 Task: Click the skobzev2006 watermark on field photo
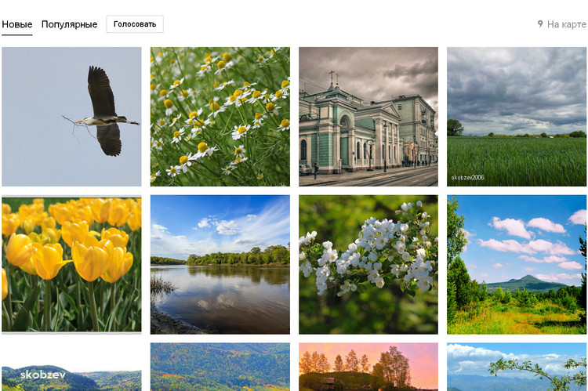pos(468,178)
